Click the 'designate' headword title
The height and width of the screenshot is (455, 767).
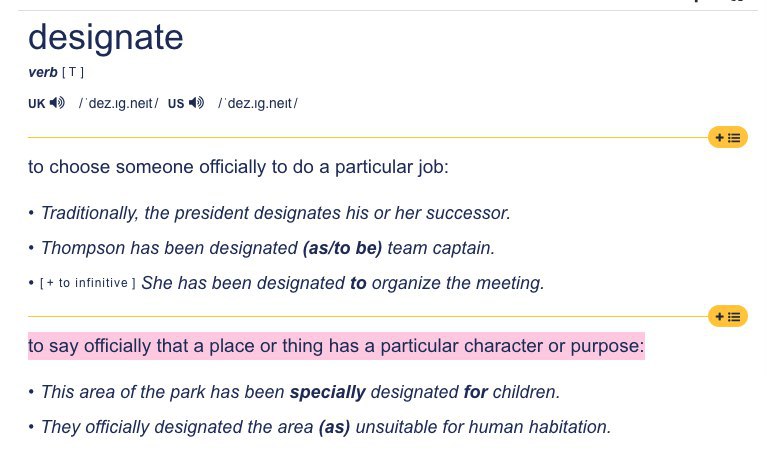106,37
